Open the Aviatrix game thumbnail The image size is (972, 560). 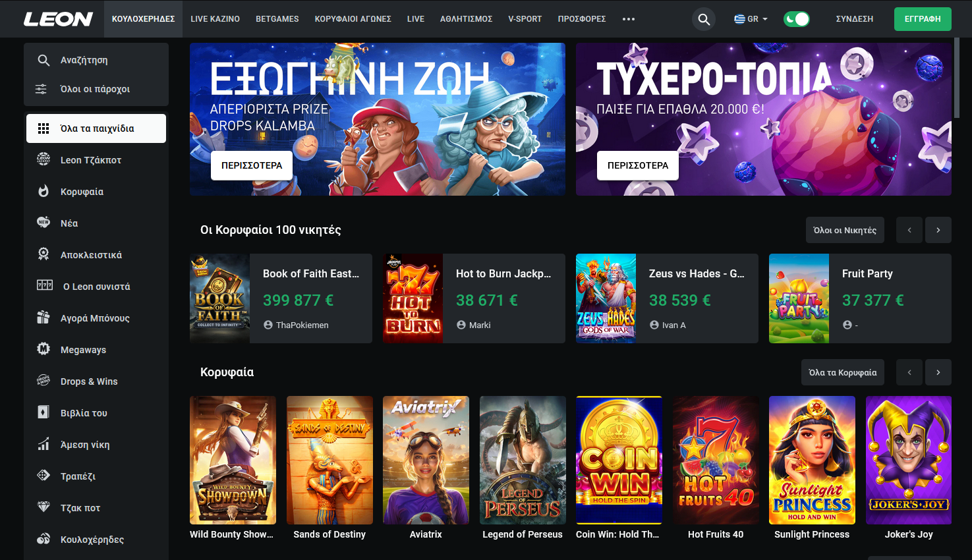pos(426,460)
